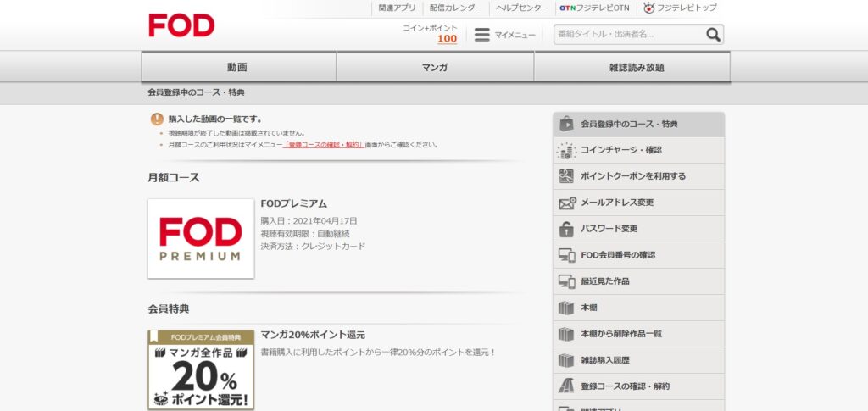Click the bookshelf icon beside 本棚
Viewport: 868px width, 411px height.
565,308
